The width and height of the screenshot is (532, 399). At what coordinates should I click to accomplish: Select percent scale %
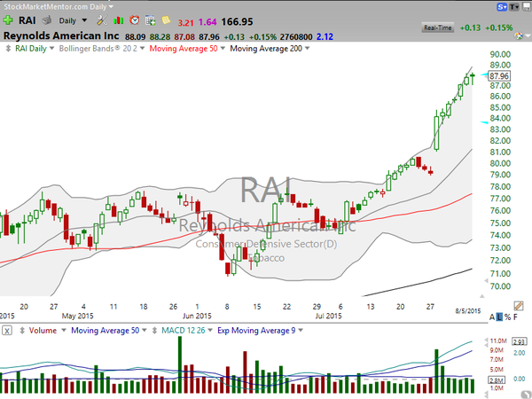[x=507, y=317]
